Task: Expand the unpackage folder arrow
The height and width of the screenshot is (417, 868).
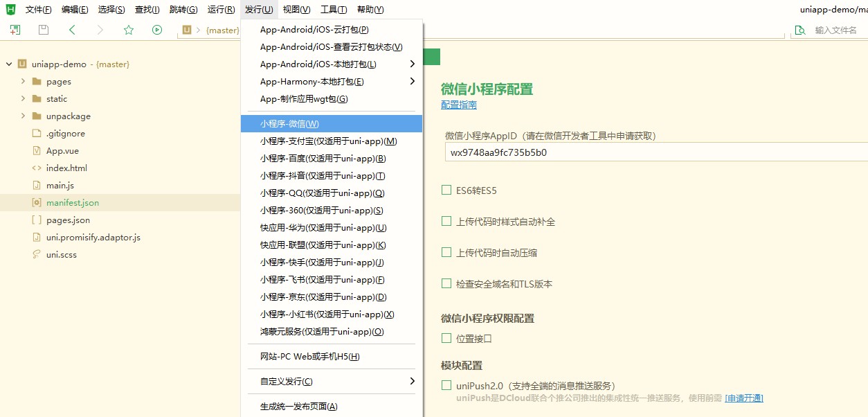Action: [23, 116]
